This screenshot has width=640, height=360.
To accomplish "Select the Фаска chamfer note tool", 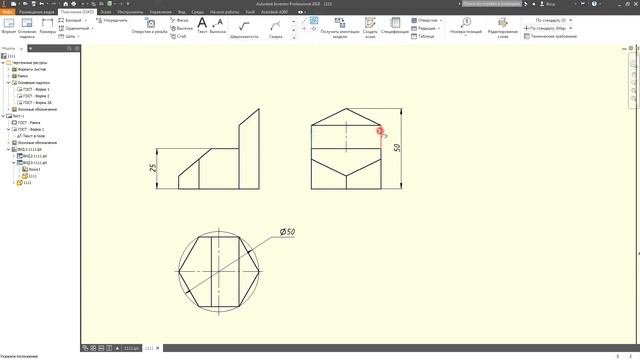I will point(179,20).
